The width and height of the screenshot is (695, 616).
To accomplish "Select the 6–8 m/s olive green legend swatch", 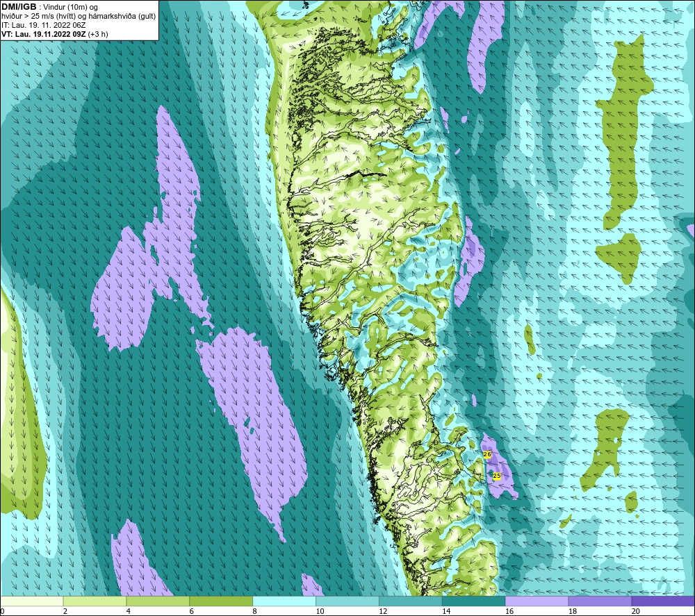I will pos(221,601).
